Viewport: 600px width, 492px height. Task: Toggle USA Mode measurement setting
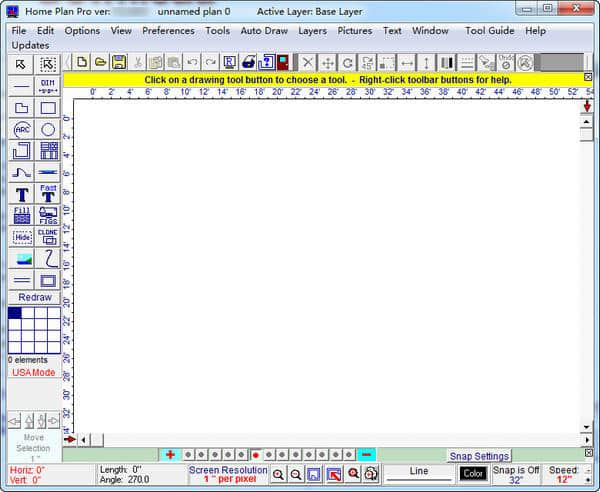(34, 372)
